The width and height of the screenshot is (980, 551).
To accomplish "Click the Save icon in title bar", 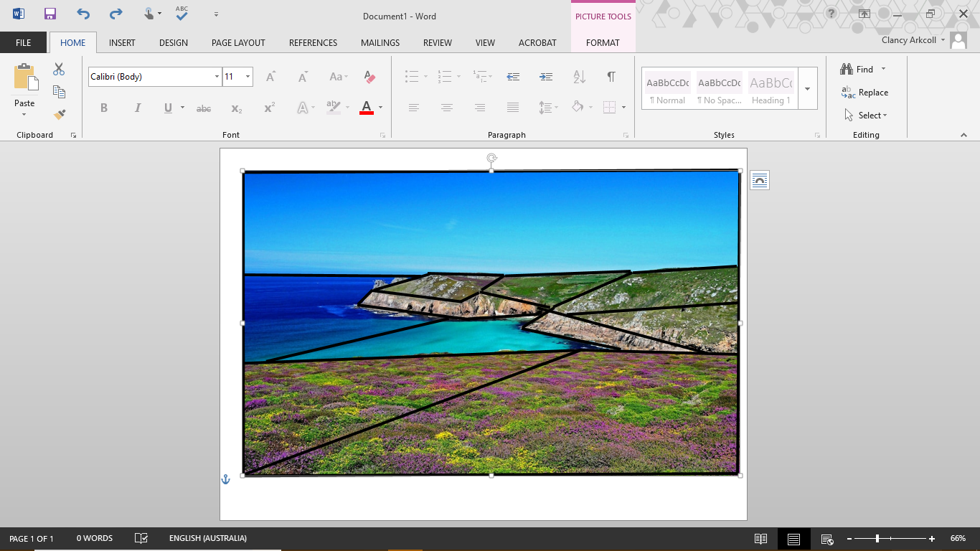I will point(50,14).
